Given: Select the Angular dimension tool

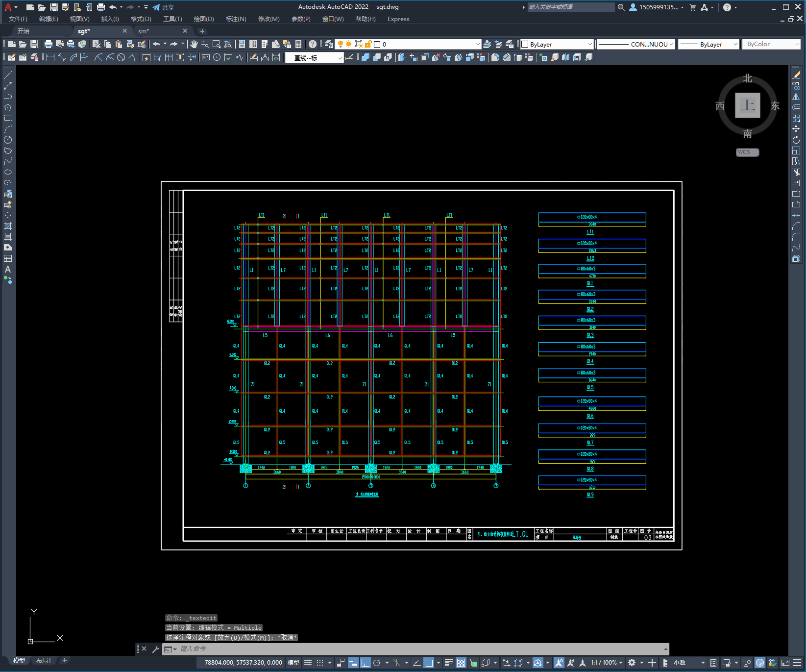Looking at the screenshot, I should tap(132, 57).
